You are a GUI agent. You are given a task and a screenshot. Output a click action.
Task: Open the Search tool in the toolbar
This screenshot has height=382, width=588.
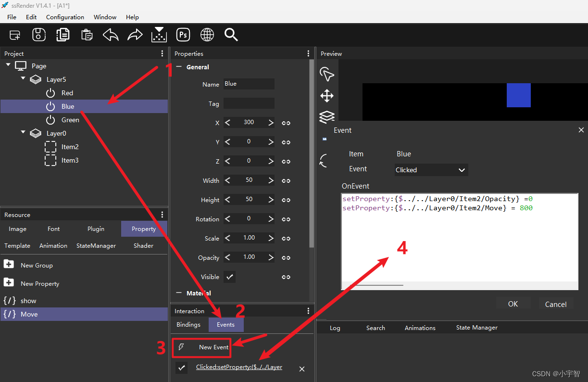[x=231, y=34]
